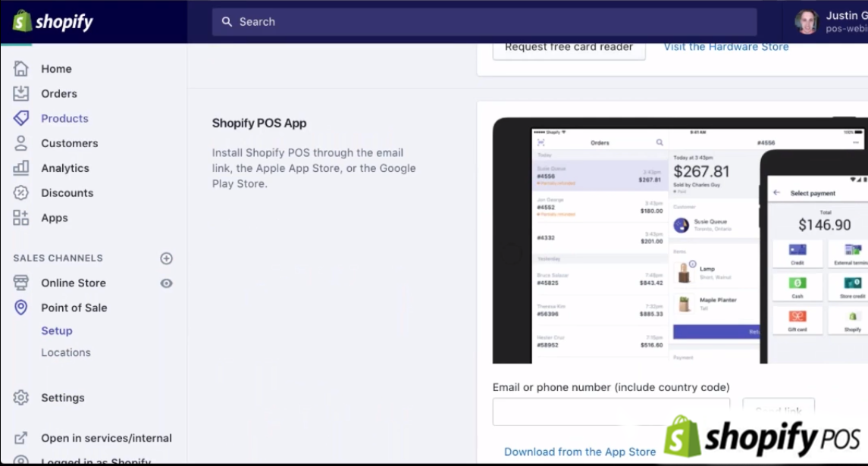The width and height of the screenshot is (868, 466).
Task: Click the Home house icon
Action: coord(21,69)
